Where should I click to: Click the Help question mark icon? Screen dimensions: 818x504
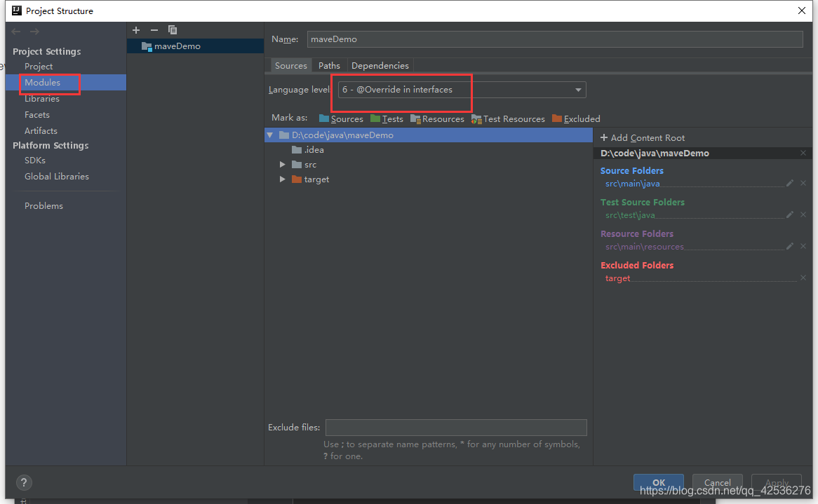pyautogui.click(x=24, y=482)
